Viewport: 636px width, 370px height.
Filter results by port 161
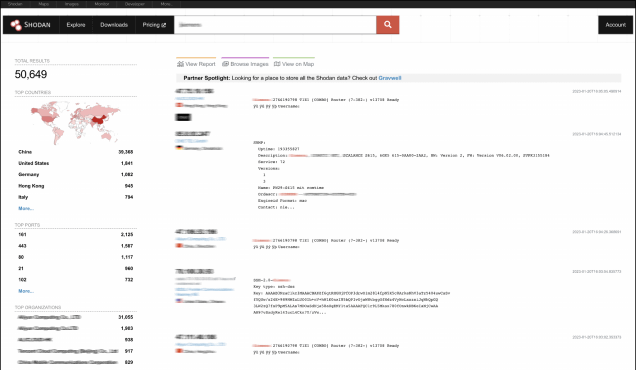click(x=22, y=234)
